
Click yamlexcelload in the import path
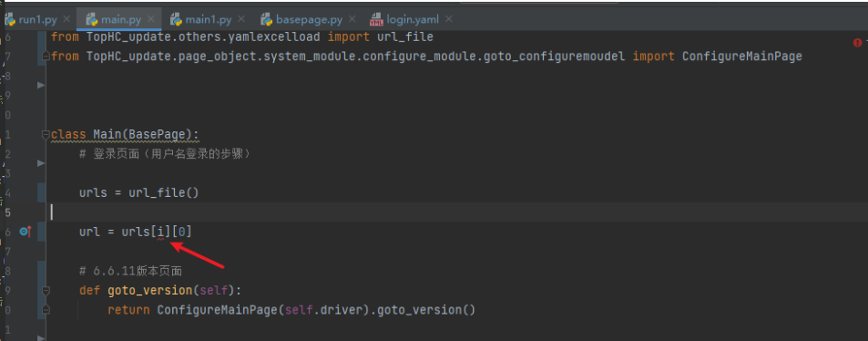point(274,37)
